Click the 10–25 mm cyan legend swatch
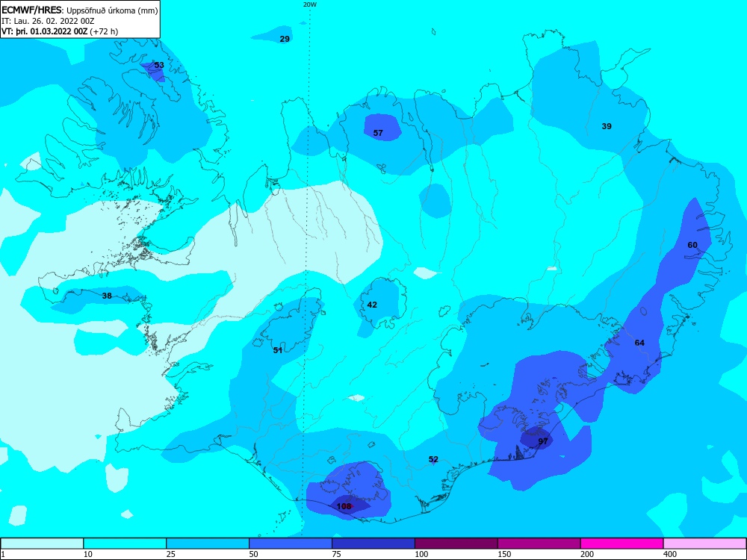This screenshot has width=747, height=560. click(x=125, y=544)
